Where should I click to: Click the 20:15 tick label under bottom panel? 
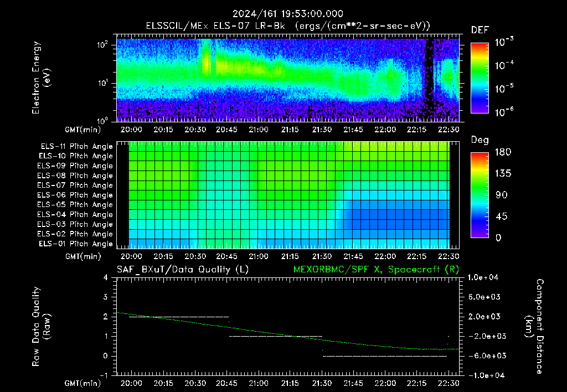point(163,383)
